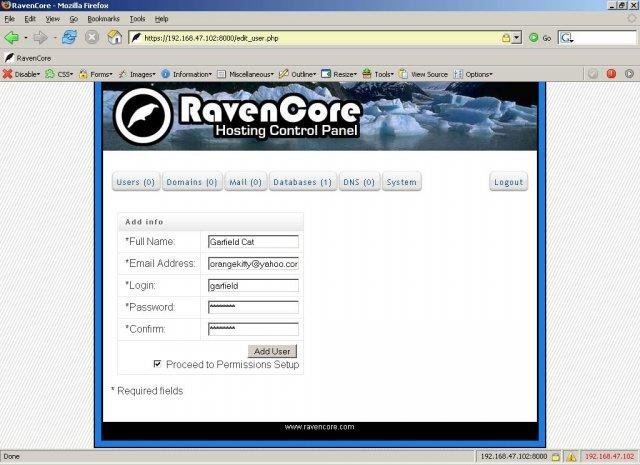Screen dimensions: 640x465
Task: Click the search engine icon
Action: [x=566, y=38]
